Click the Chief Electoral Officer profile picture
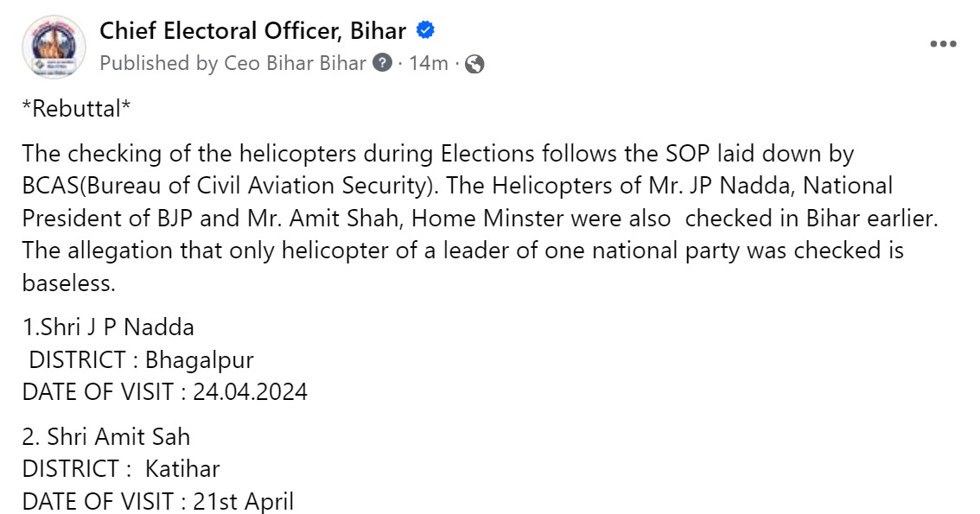Viewport: 980px width, 514px height. coord(54,48)
